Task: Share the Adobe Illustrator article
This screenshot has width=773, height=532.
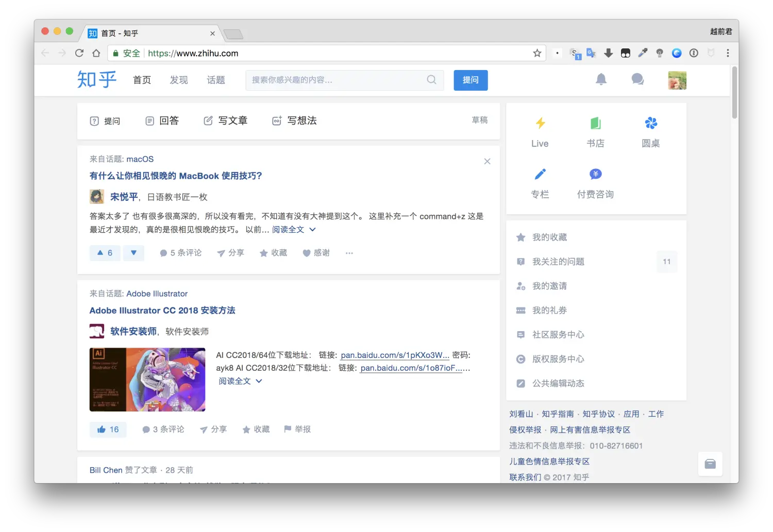Action: (213, 429)
